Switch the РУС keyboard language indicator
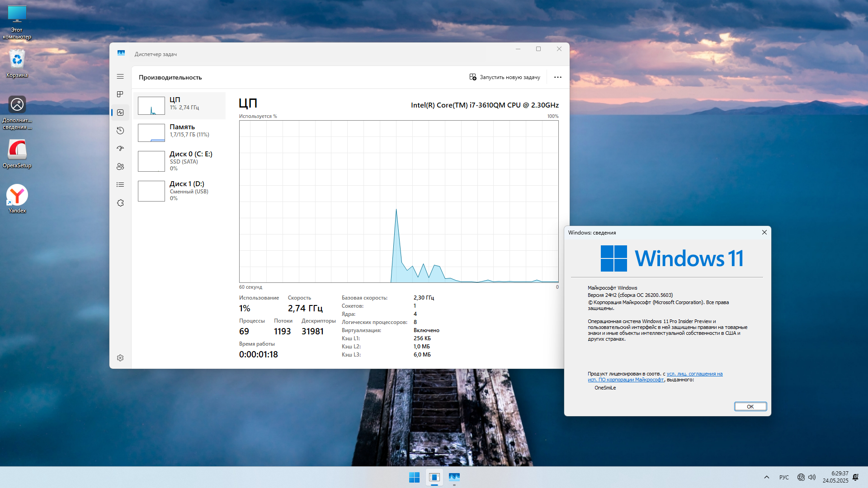The image size is (868, 488). tap(784, 477)
